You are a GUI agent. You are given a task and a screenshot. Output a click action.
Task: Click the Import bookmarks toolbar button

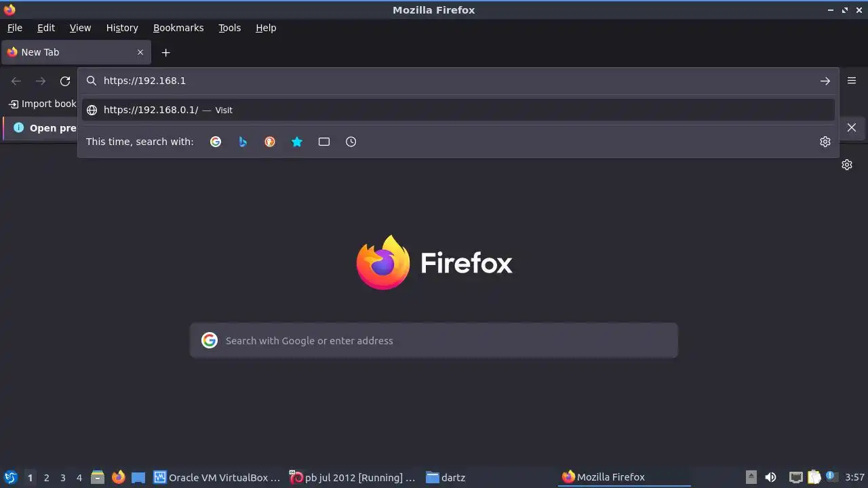[x=43, y=104]
